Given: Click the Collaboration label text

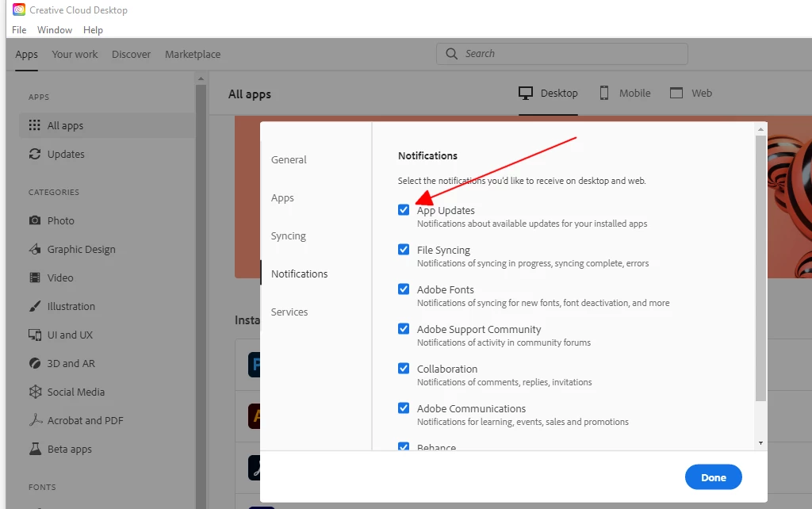Looking at the screenshot, I should point(447,369).
